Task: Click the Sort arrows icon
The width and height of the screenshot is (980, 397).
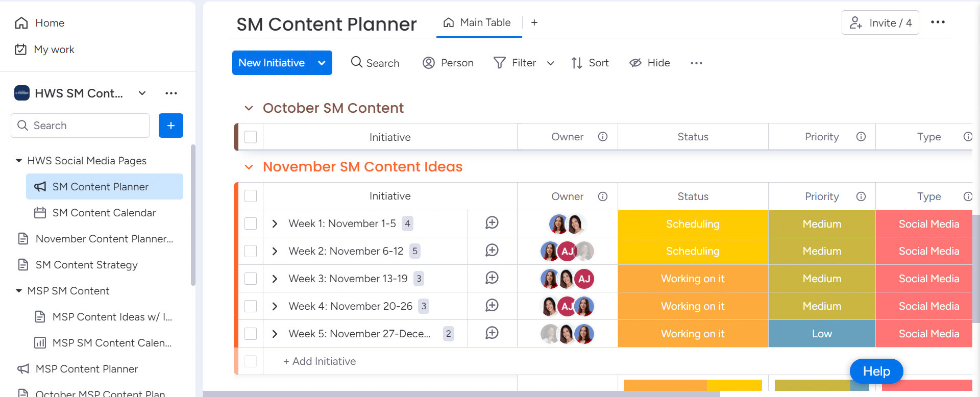Action: point(577,63)
